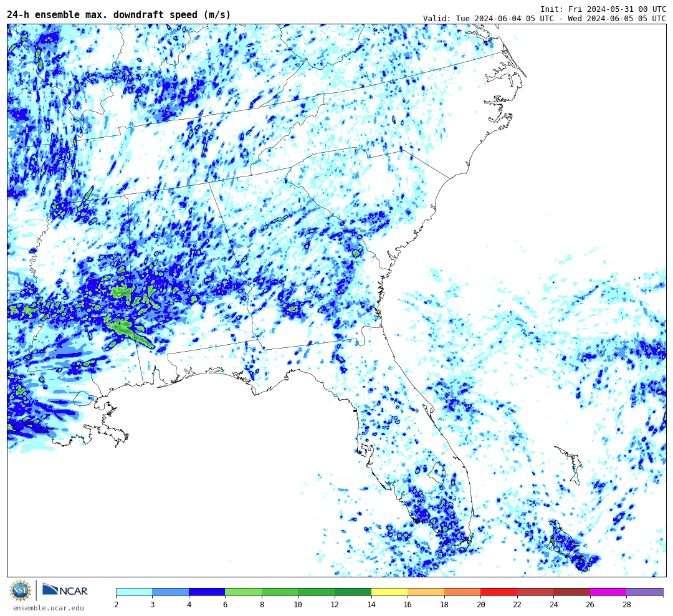The height and width of the screenshot is (616, 673).
Task: Click the colorbar label '10'
Action: click(x=298, y=604)
